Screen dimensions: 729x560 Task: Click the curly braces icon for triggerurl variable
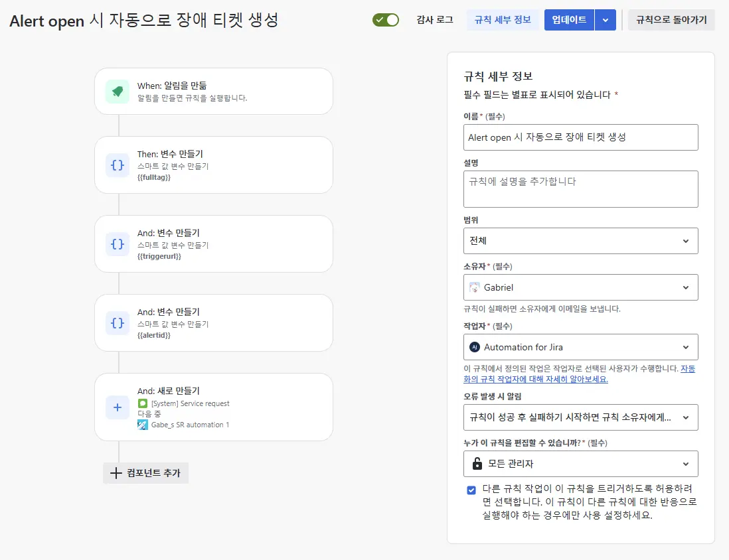118,244
